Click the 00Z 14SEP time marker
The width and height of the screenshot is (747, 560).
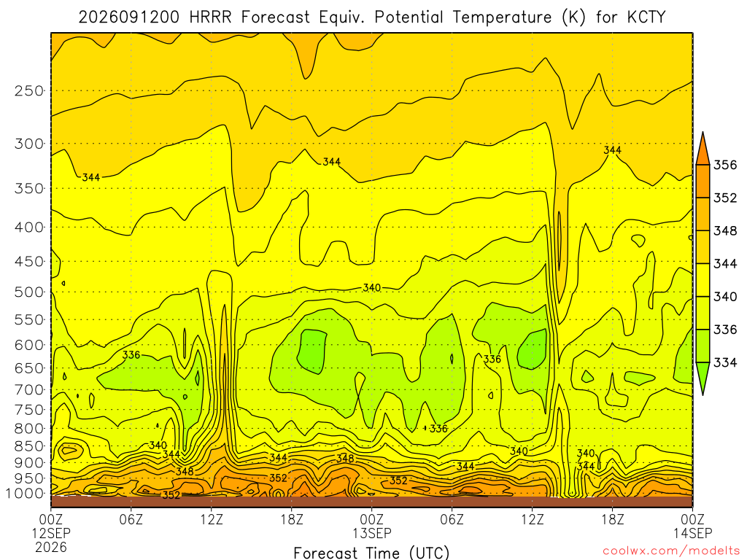693,526
